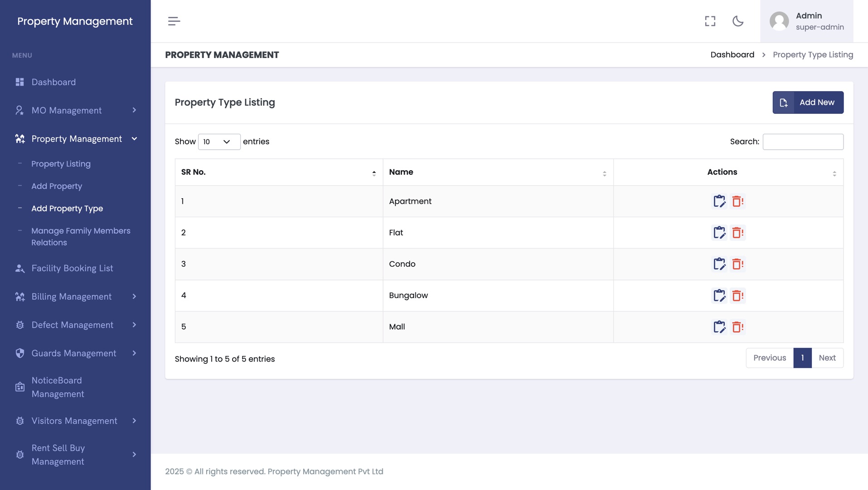
Task: Click the Dashboard breadcrumb link
Action: 732,55
